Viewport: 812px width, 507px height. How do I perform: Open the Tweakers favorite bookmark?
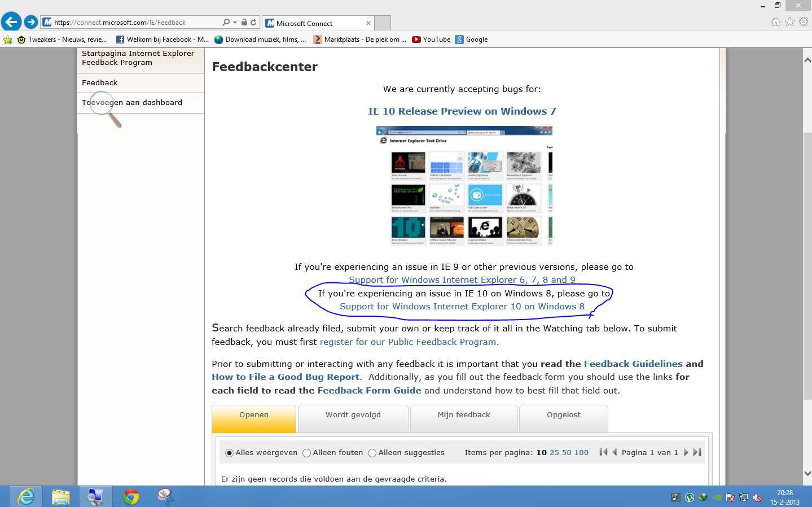tap(62, 40)
